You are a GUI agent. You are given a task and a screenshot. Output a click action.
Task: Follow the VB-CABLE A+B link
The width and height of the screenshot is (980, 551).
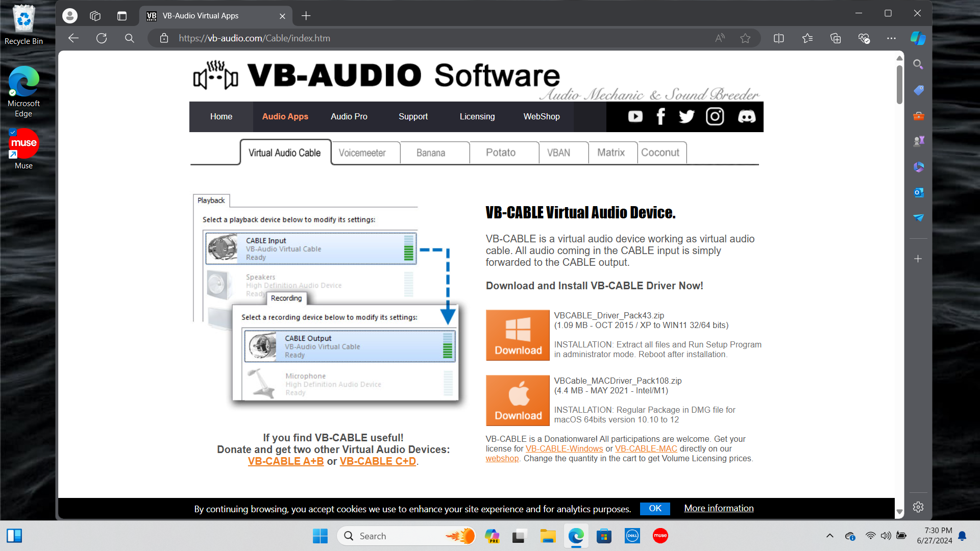pos(286,461)
